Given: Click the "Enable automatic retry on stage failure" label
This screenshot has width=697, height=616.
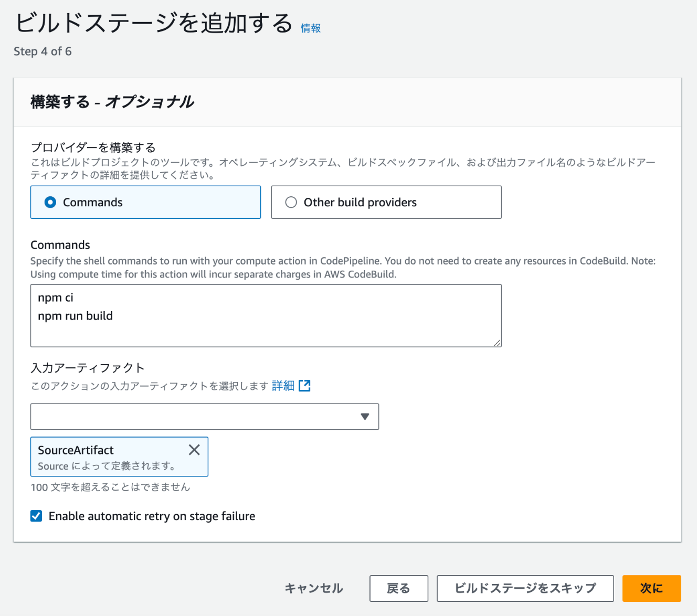Looking at the screenshot, I should 152,516.
